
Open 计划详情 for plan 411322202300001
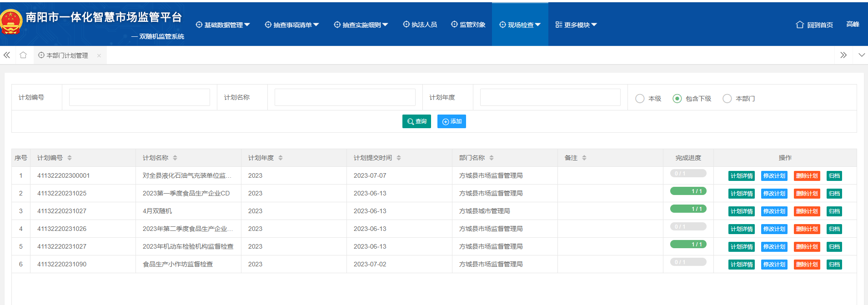pyautogui.click(x=742, y=176)
